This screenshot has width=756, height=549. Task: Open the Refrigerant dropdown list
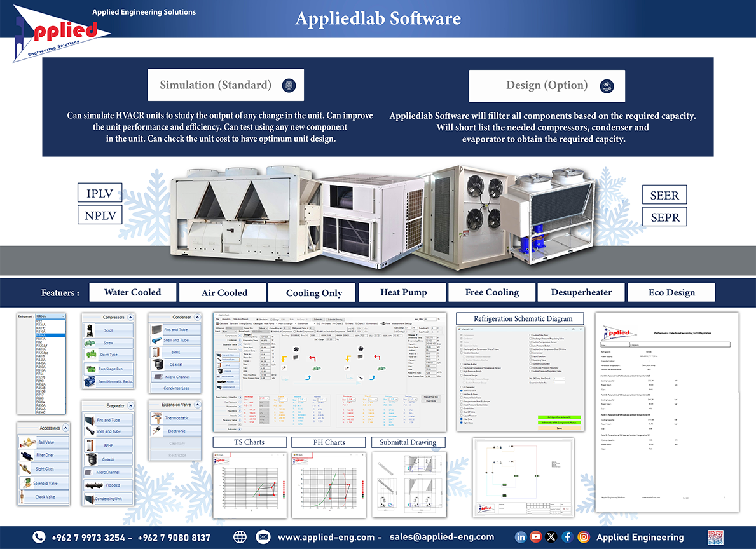[64, 316]
